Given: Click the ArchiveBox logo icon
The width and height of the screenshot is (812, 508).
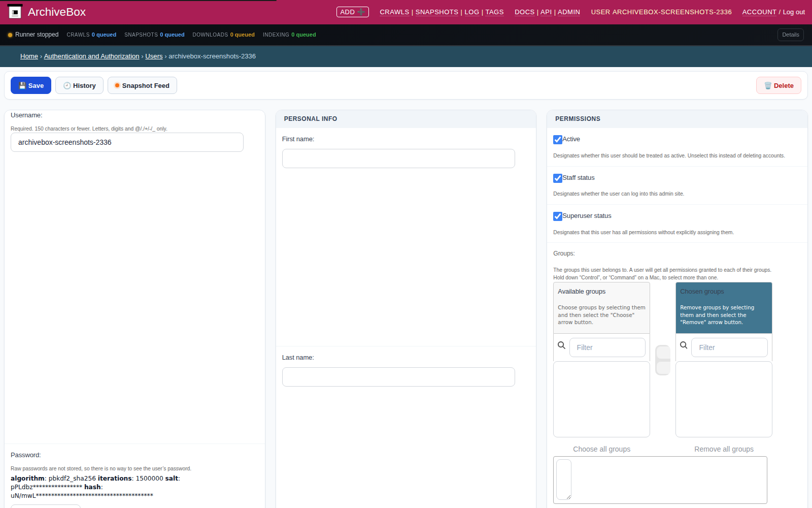Looking at the screenshot, I should tap(15, 12).
